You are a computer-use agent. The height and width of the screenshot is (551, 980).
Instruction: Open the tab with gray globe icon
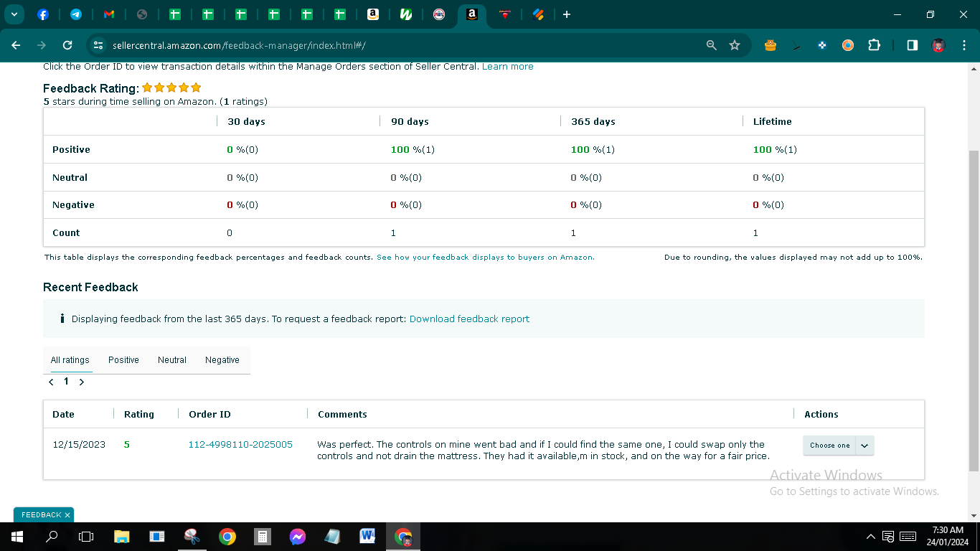click(142, 14)
